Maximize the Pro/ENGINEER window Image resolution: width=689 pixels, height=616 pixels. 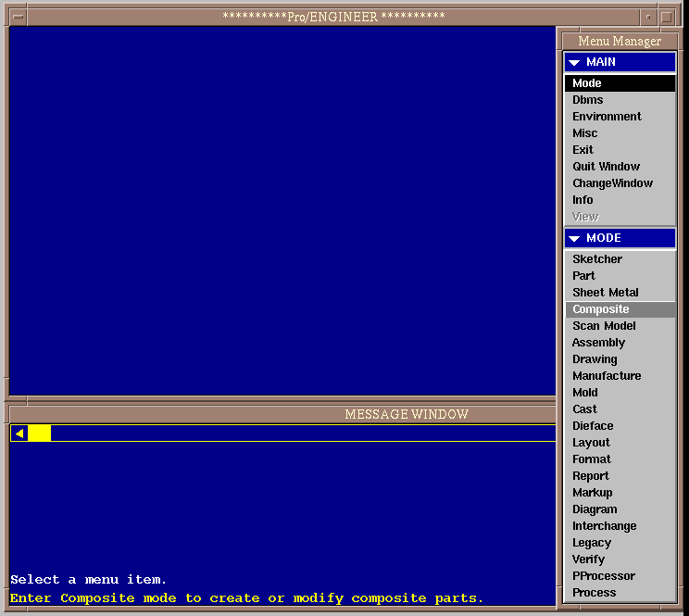(x=667, y=17)
